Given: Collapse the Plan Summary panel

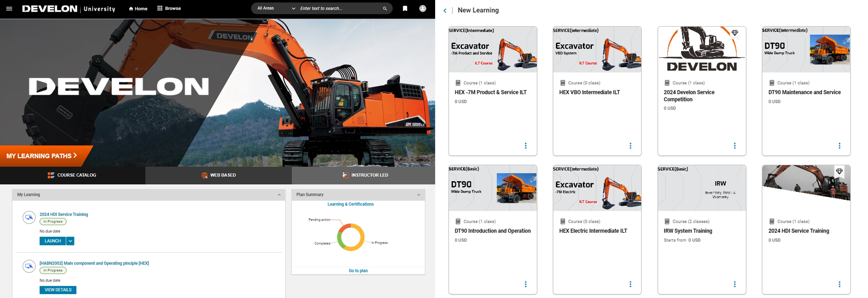Looking at the screenshot, I should pos(418,195).
